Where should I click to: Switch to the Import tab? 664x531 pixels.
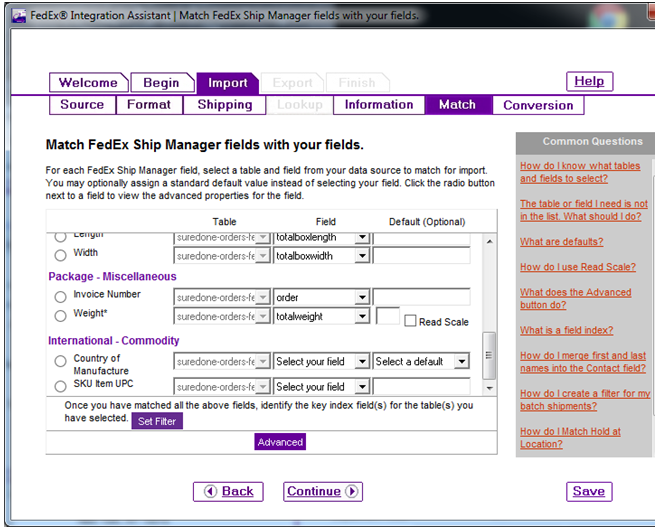tap(227, 83)
